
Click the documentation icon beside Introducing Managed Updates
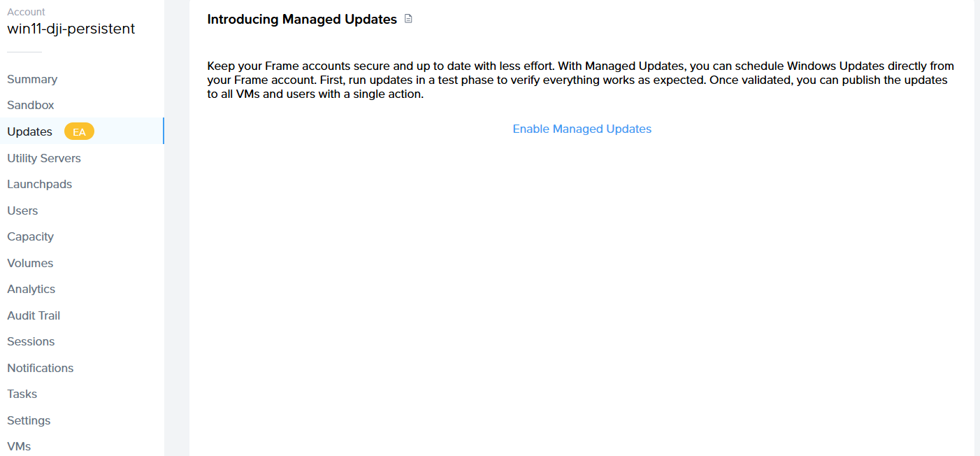[409, 19]
